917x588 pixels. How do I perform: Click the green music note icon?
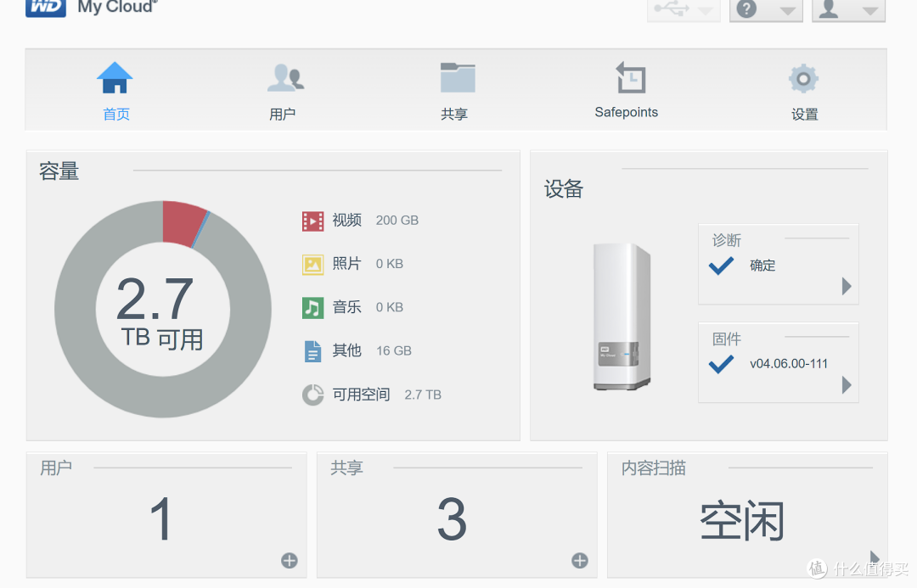(312, 308)
